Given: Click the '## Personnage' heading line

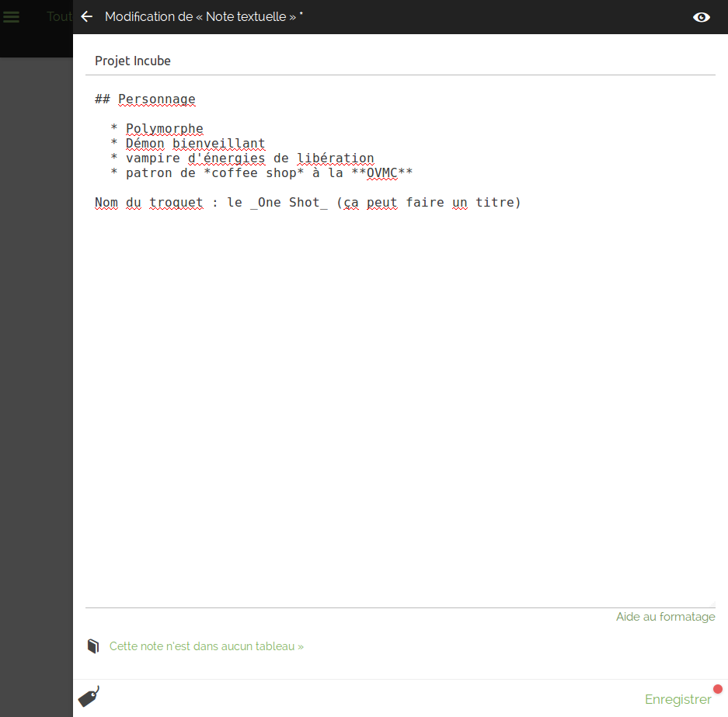Looking at the screenshot, I should [145, 99].
